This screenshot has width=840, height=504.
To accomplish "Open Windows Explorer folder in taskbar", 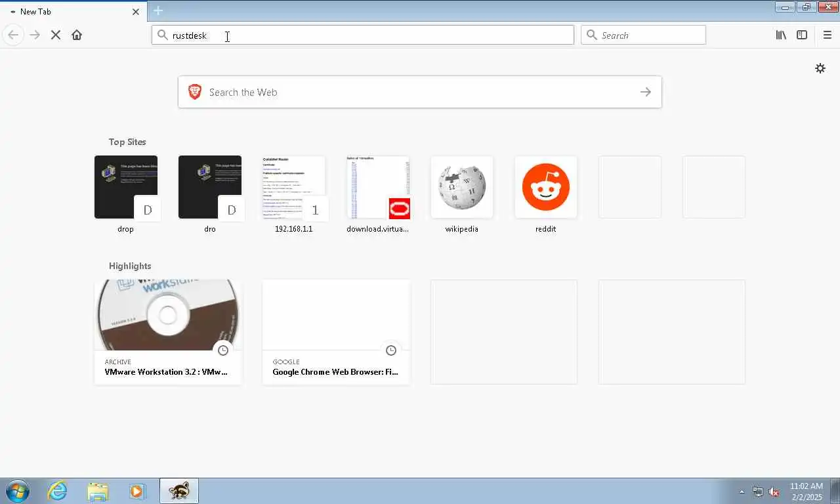I will click(x=98, y=491).
